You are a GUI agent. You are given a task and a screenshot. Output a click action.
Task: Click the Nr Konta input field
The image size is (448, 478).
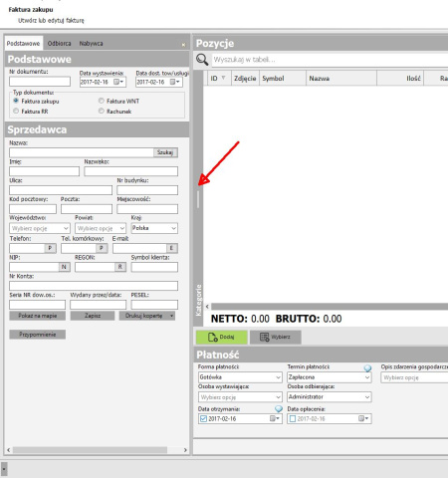point(94,286)
